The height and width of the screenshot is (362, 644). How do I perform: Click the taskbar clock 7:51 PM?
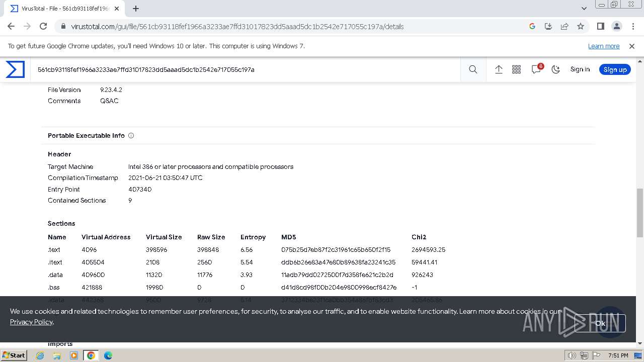pyautogui.click(x=618, y=355)
